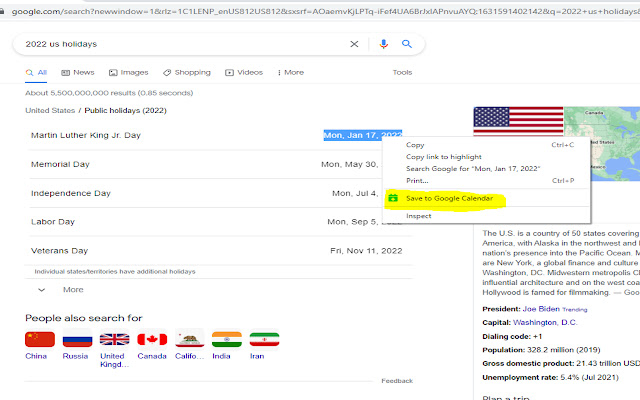
Task: Select Save to Google Calendar menu entry
Action: 487,198
